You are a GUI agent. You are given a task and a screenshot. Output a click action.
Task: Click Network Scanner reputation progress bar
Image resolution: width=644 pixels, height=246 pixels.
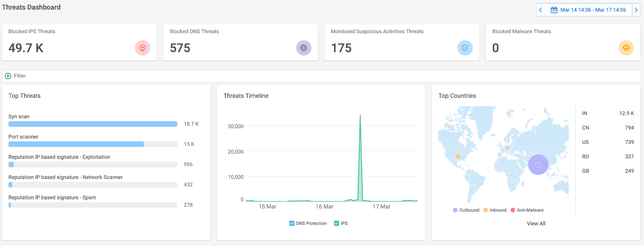[x=93, y=185]
